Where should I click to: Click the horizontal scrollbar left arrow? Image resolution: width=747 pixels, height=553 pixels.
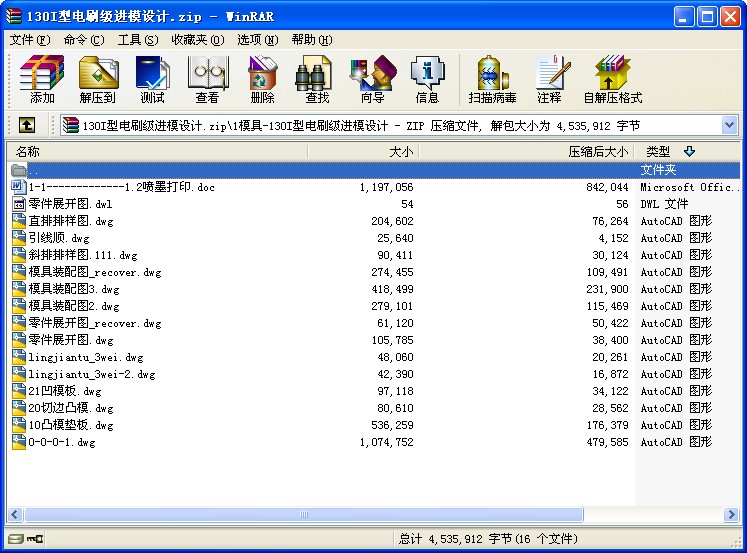(15, 514)
